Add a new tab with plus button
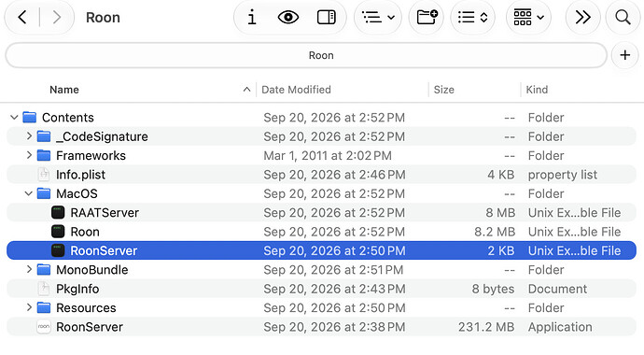644x355 pixels. point(624,55)
